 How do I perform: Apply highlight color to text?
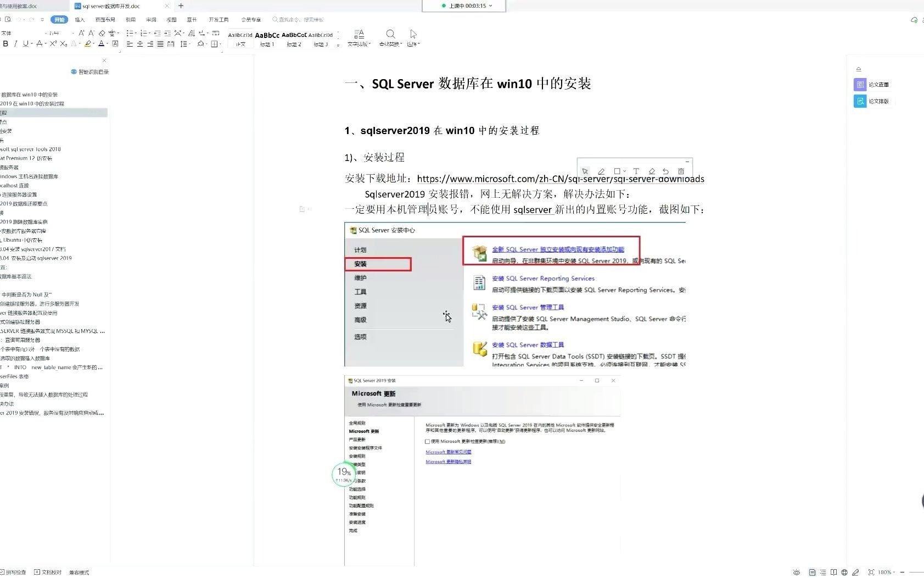88,44
